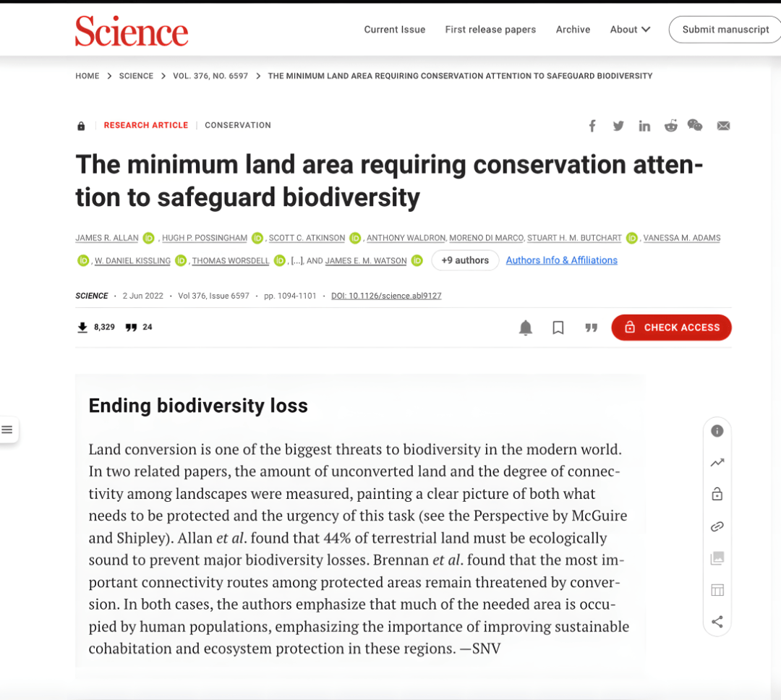The image size is (781, 700).
Task: Go to Archive in navigation
Action: point(573,30)
